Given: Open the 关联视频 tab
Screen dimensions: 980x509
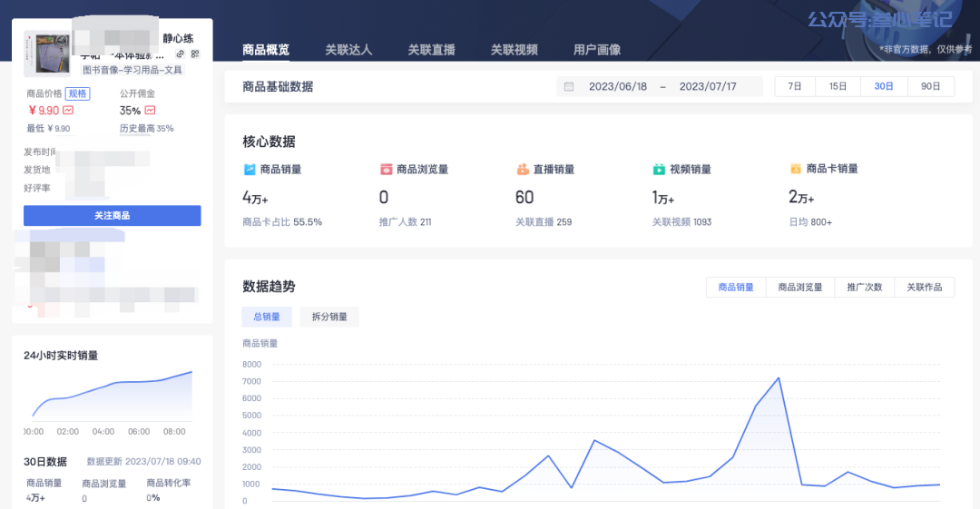Looking at the screenshot, I should tap(514, 49).
